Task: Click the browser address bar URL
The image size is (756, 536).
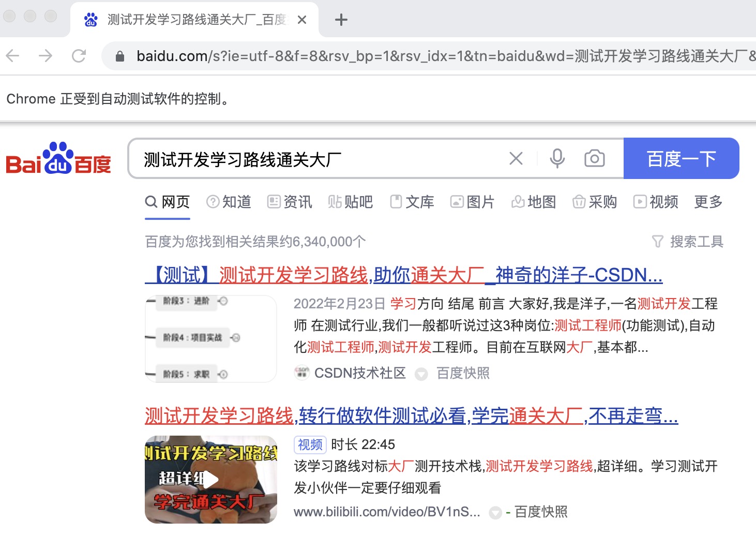Action: click(445, 56)
